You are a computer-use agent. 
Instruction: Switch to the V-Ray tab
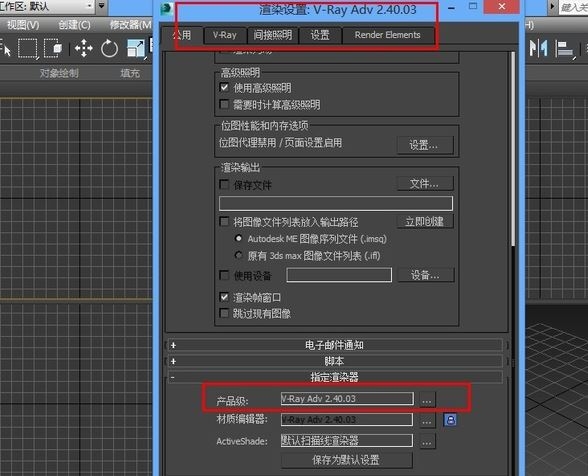click(225, 35)
